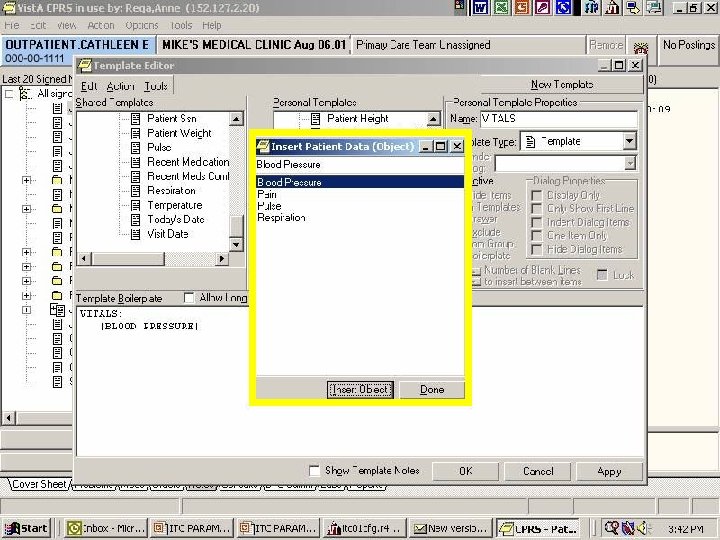Image resolution: width=720 pixels, height=540 pixels.
Task: Open the magnifier icon in system tray
Action: 611,528
